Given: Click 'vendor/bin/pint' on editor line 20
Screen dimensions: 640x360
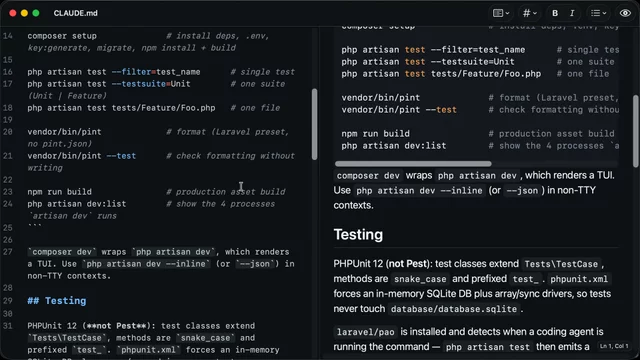Looking at the screenshot, I should (64, 132).
